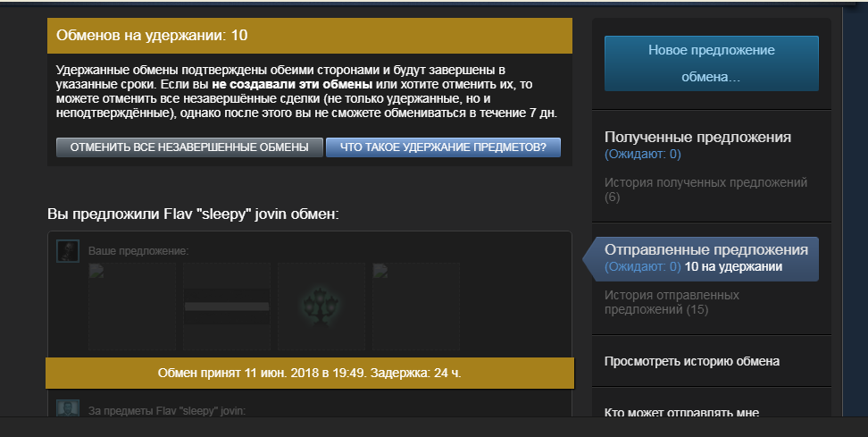Click the 'Новое предложение обмена…' button
Screen dimensions: 868x437
click(x=712, y=63)
